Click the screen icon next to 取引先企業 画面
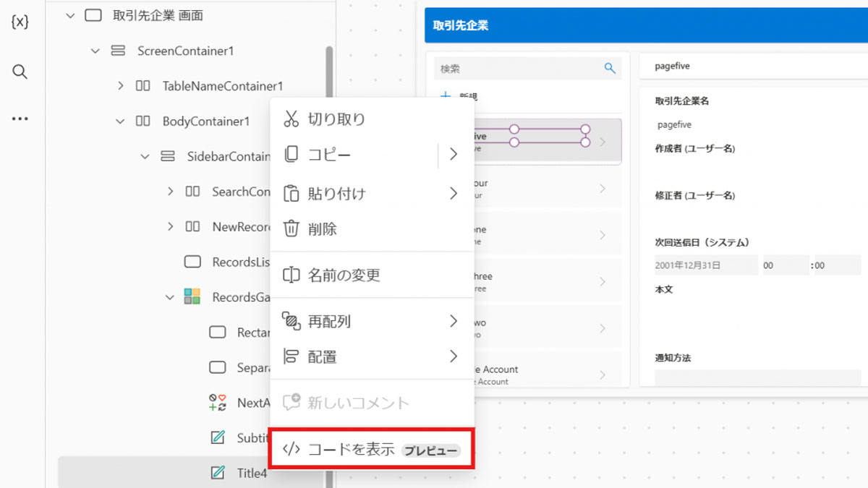The height and width of the screenshot is (488, 868). pos(93,14)
